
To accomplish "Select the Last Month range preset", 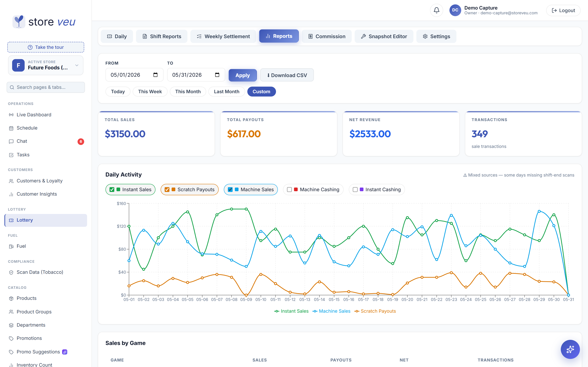I will point(226,92).
